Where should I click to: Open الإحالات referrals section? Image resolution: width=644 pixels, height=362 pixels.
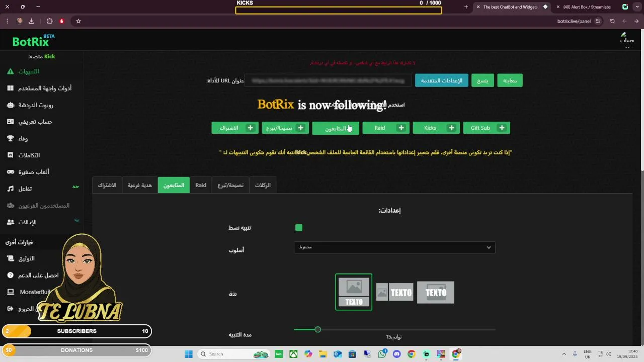pyautogui.click(x=22, y=222)
